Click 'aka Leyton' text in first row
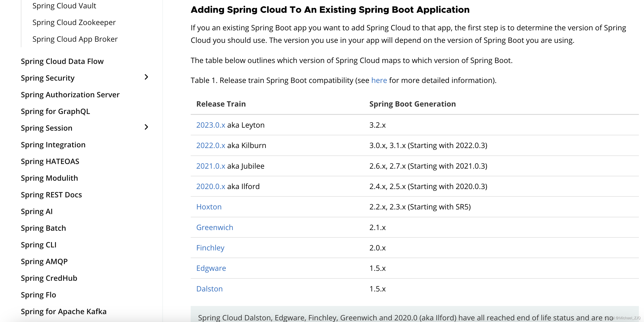This screenshot has height=322, width=644. (246, 125)
